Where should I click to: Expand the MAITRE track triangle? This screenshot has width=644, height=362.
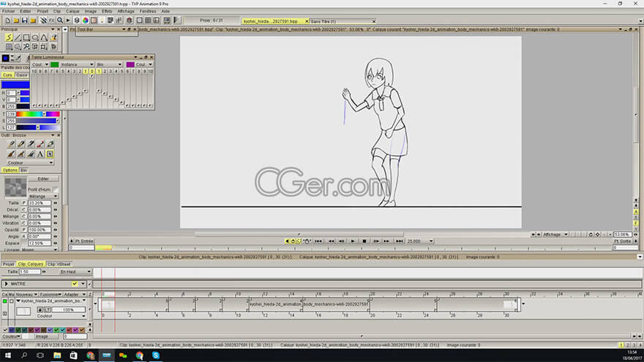pos(6,284)
